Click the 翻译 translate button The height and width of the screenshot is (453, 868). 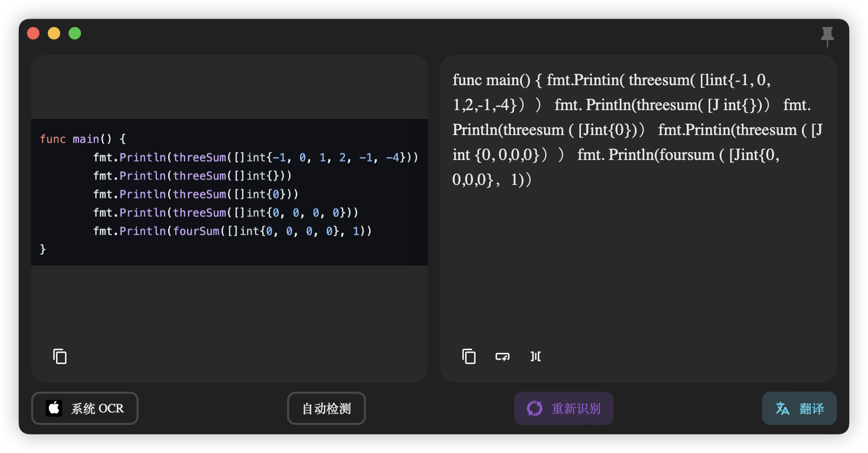click(x=799, y=408)
